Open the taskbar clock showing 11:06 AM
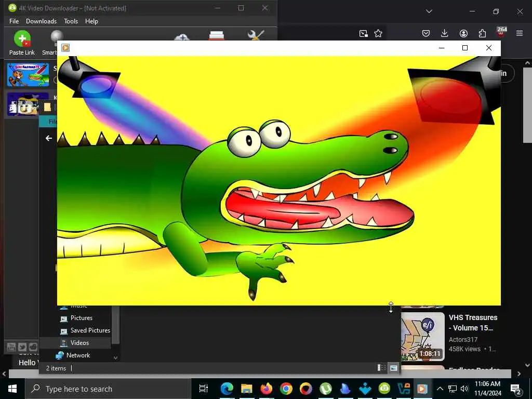Viewport: 532px width, 399px height. (x=487, y=389)
